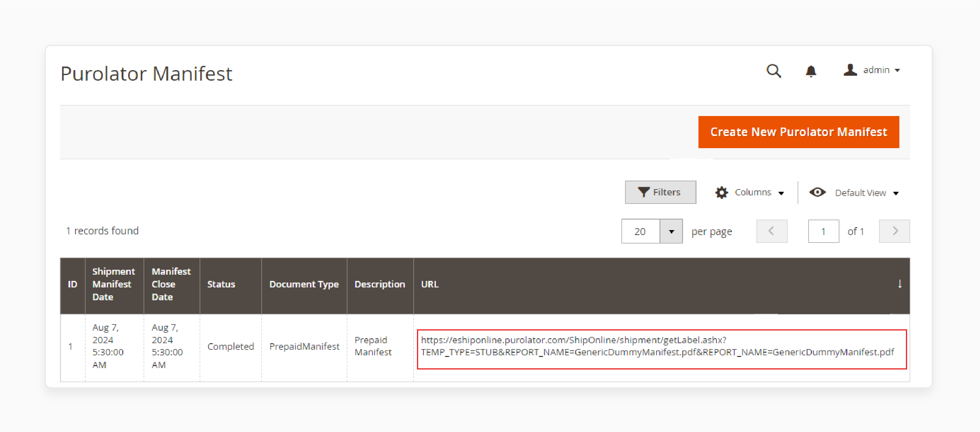Expand the Columns dropdown

pyautogui.click(x=750, y=192)
